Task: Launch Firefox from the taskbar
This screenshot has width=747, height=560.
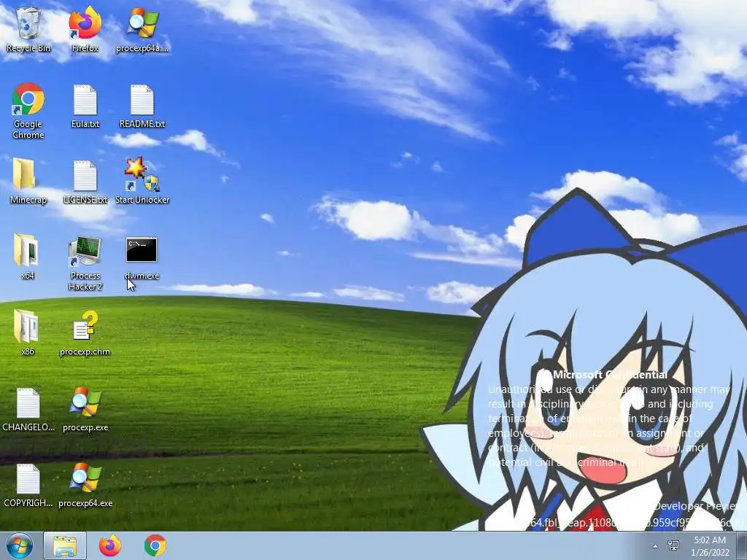Action: [x=110, y=545]
